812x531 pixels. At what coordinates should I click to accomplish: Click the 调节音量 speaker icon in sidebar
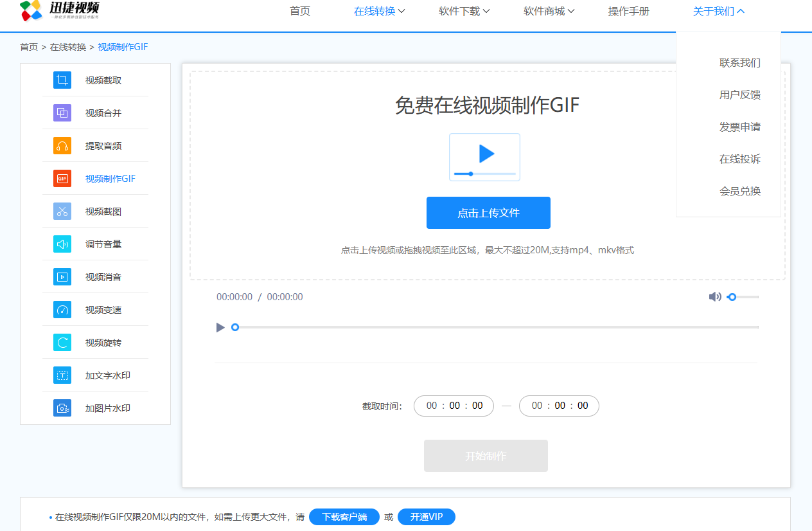(x=62, y=244)
